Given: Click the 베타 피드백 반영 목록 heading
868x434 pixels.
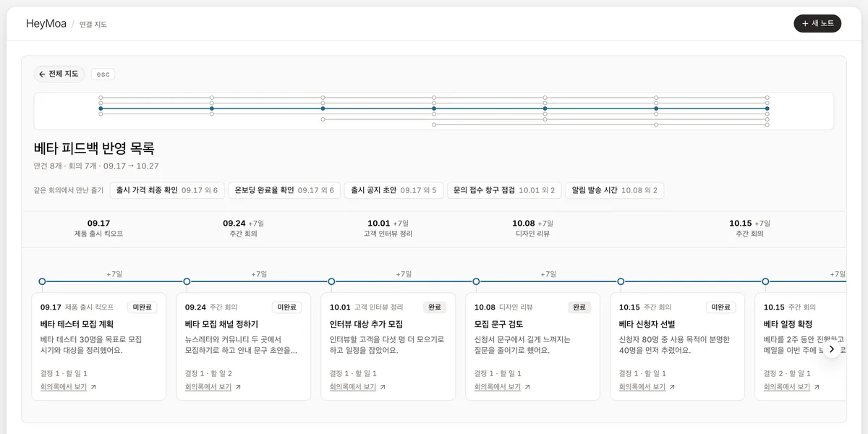Looking at the screenshot, I should click(x=94, y=148).
